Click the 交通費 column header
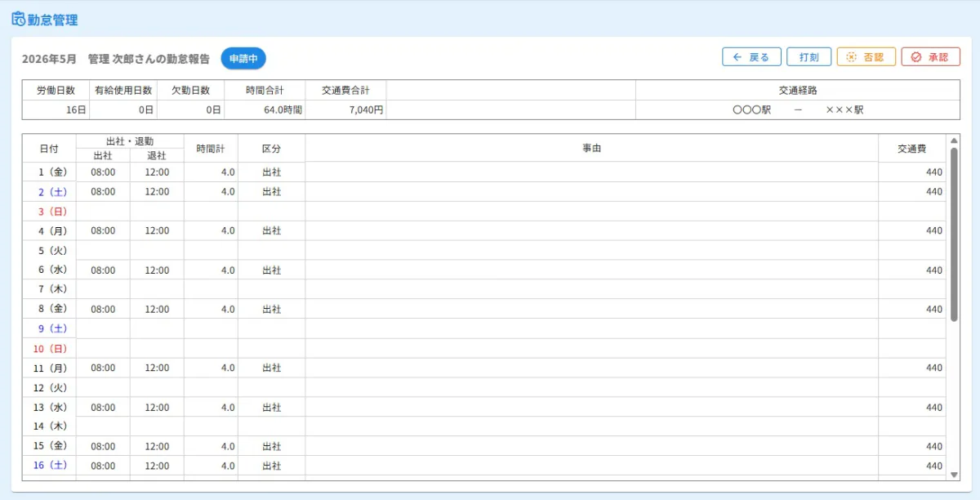980x500 pixels. click(x=912, y=149)
